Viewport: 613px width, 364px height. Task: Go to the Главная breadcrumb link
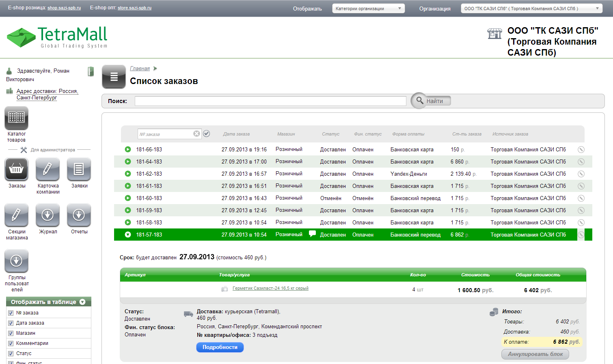(140, 69)
